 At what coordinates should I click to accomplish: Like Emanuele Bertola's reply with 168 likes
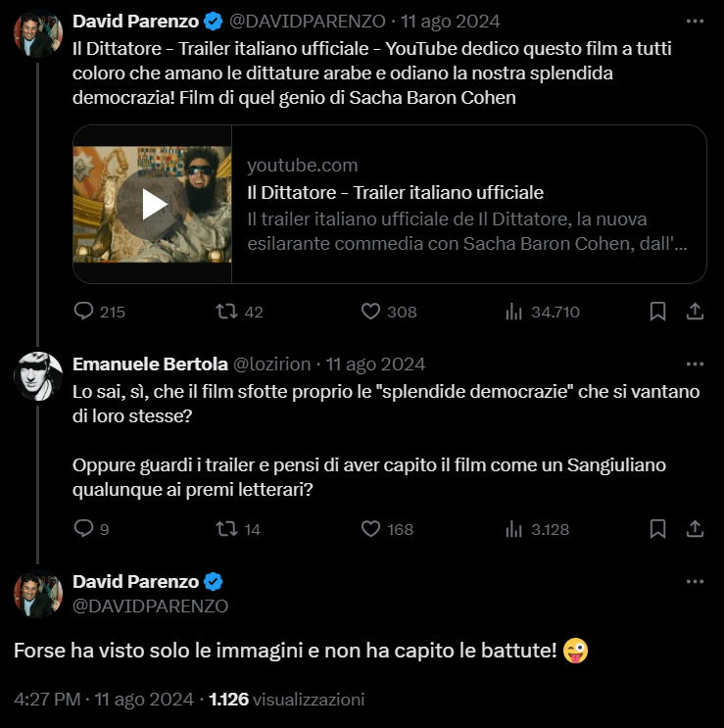[370, 529]
